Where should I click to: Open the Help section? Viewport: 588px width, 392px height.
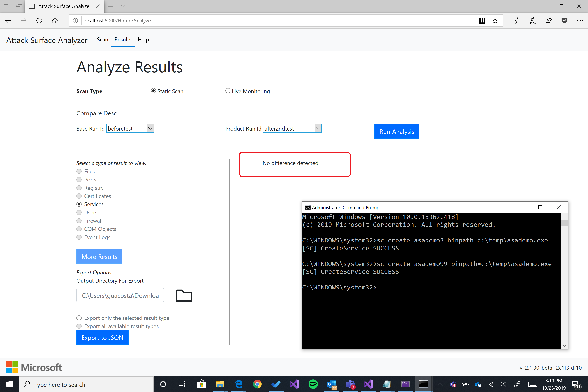tap(143, 40)
